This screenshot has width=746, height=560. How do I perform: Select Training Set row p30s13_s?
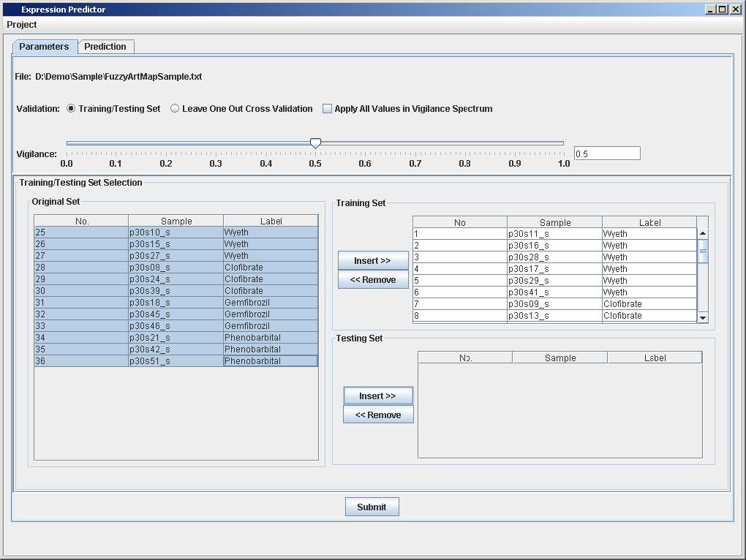click(x=554, y=316)
